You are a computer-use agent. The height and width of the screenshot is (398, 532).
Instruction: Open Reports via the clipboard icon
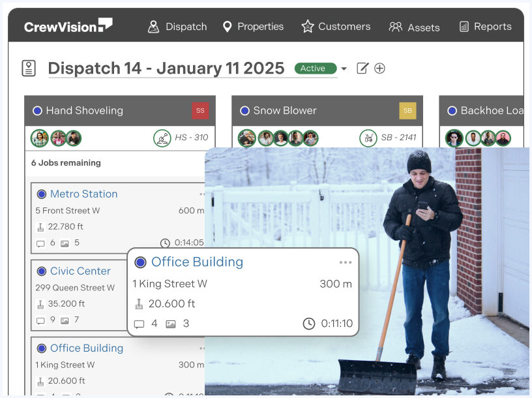pos(464,27)
